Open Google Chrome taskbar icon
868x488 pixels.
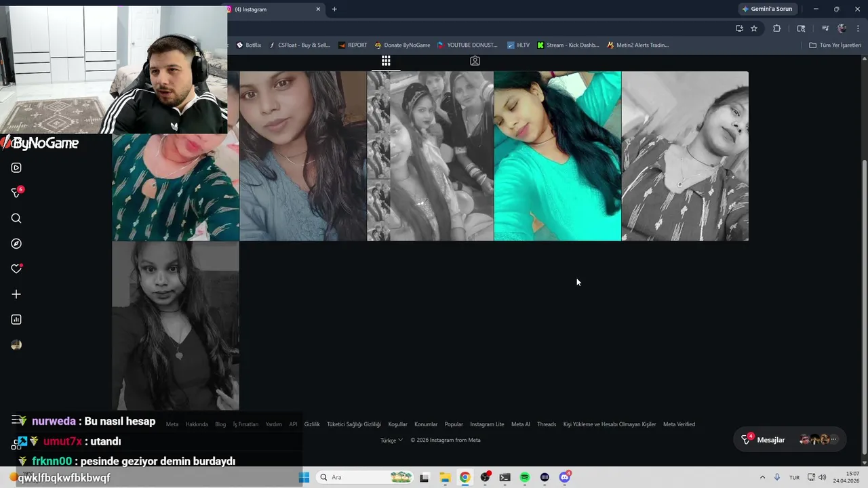coord(465,477)
